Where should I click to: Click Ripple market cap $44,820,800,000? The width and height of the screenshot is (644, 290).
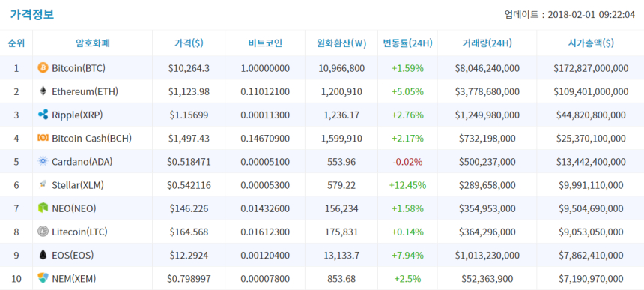(x=591, y=115)
